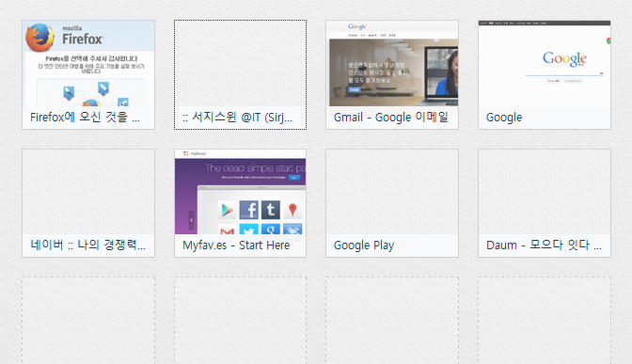This screenshot has height=364, width=632.
Task: Click the :: 서지스원 @IT title text
Action: (237, 118)
